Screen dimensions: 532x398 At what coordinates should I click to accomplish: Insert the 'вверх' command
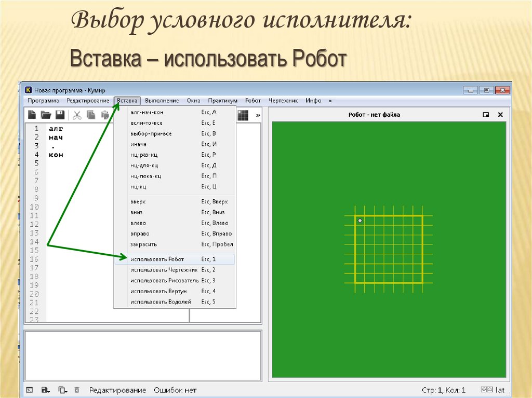pyautogui.click(x=175, y=202)
